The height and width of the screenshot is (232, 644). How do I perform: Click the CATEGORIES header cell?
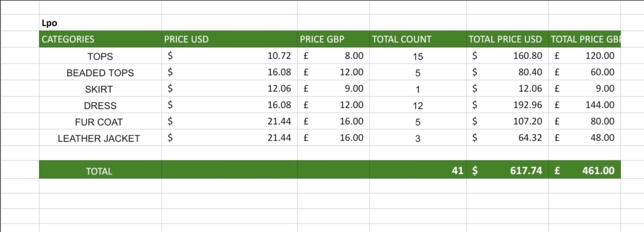[x=100, y=39]
